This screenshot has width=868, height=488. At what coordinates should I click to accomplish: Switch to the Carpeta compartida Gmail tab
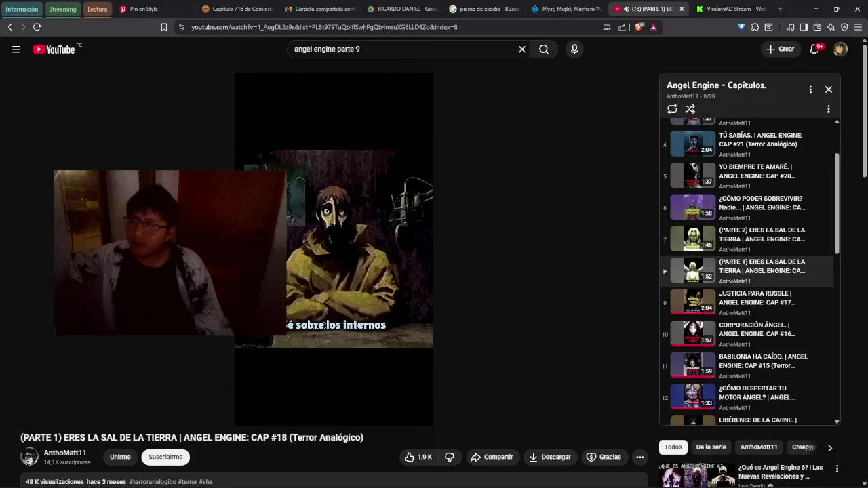(320, 9)
